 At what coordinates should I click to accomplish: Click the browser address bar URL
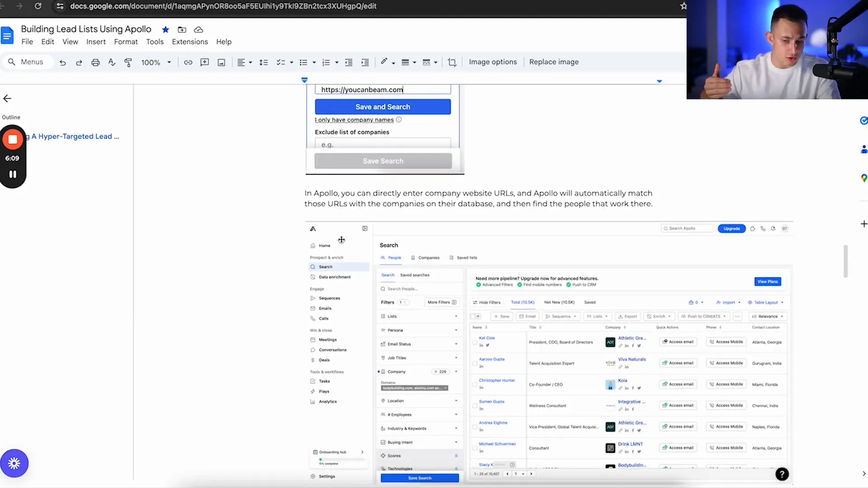pyautogui.click(x=223, y=6)
